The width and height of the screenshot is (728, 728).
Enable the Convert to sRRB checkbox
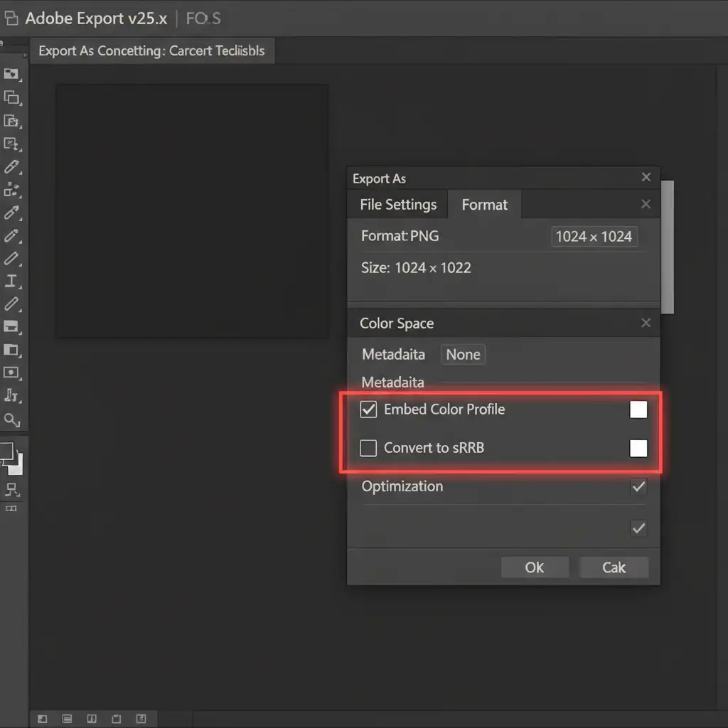point(368,448)
